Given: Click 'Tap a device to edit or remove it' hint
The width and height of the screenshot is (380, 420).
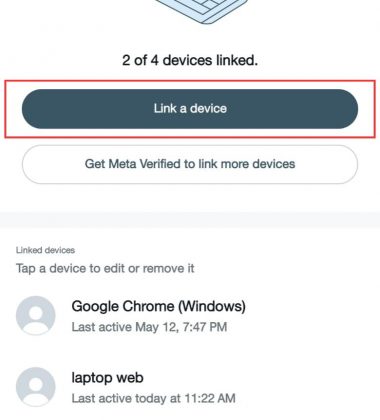Looking at the screenshot, I should pos(105,268).
